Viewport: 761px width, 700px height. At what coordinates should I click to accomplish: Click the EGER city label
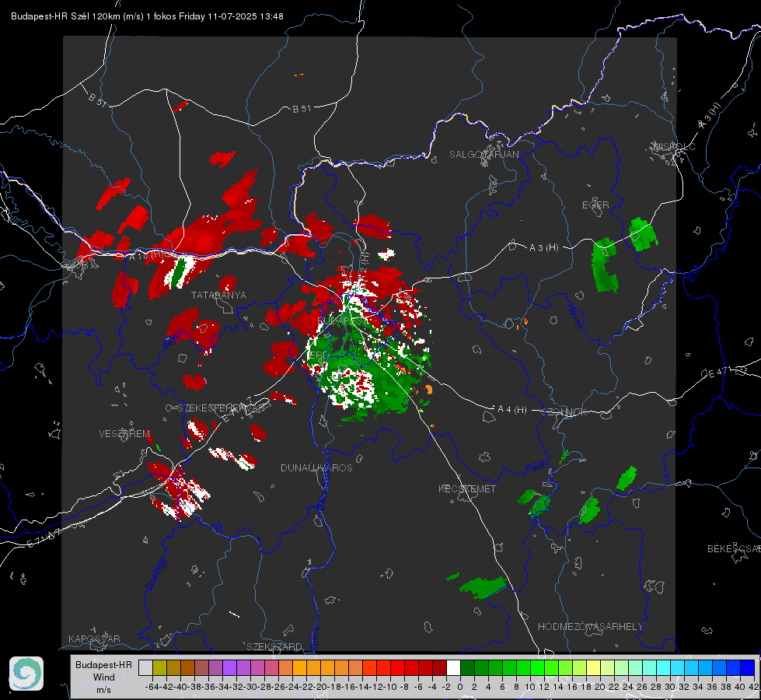[x=595, y=205]
